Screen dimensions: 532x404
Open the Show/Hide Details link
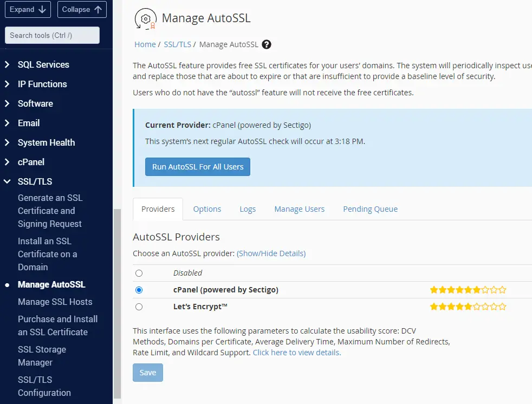tap(271, 253)
